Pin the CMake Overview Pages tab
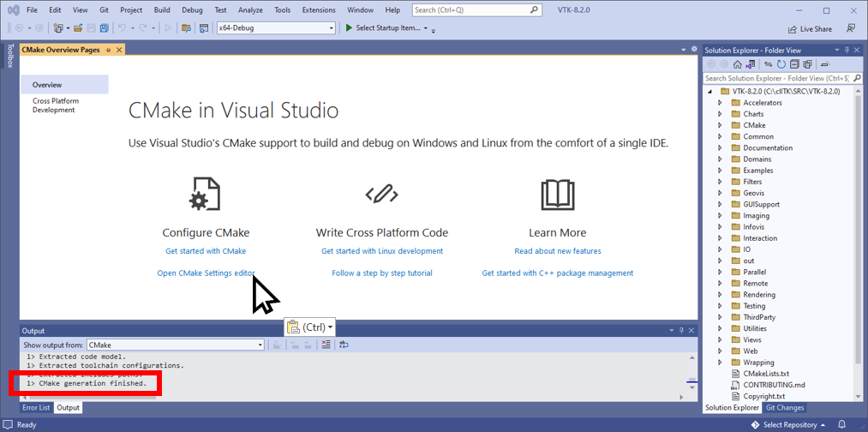 pos(108,50)
